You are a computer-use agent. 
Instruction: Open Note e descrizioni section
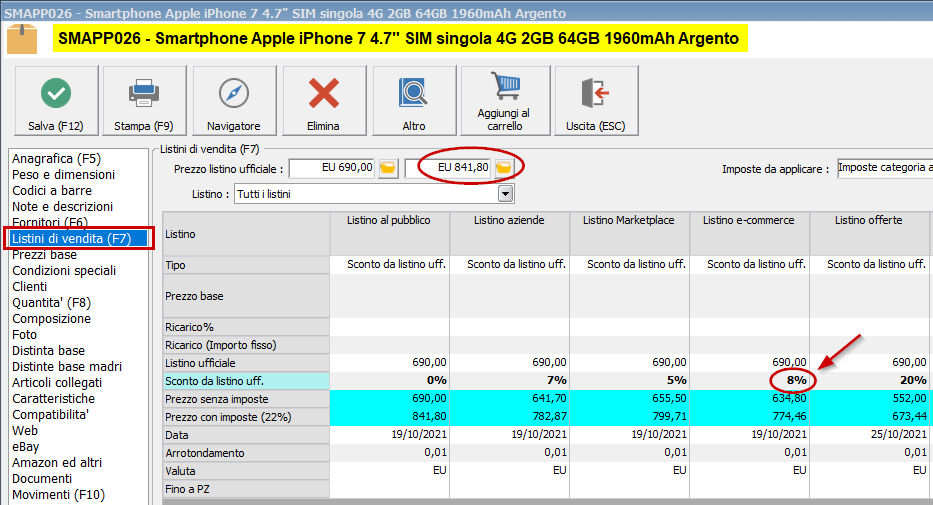click(62, 207)
